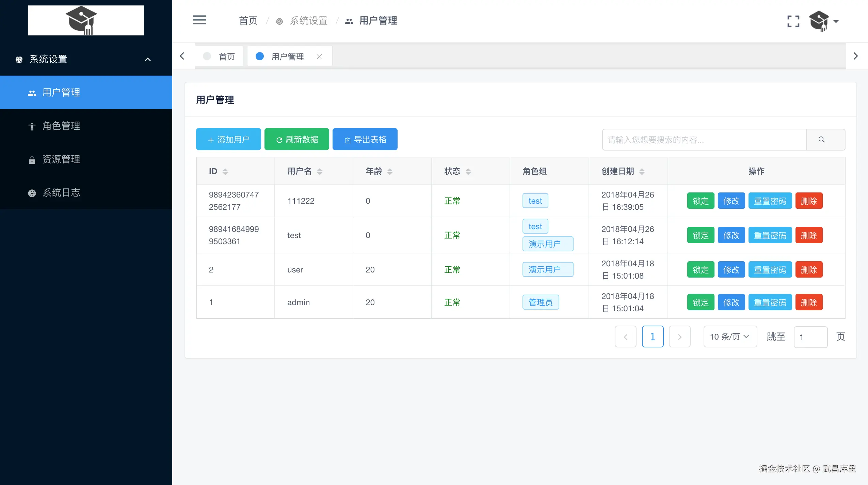Click the search content input field
The image size is (868, 485).
pos(704,140)
